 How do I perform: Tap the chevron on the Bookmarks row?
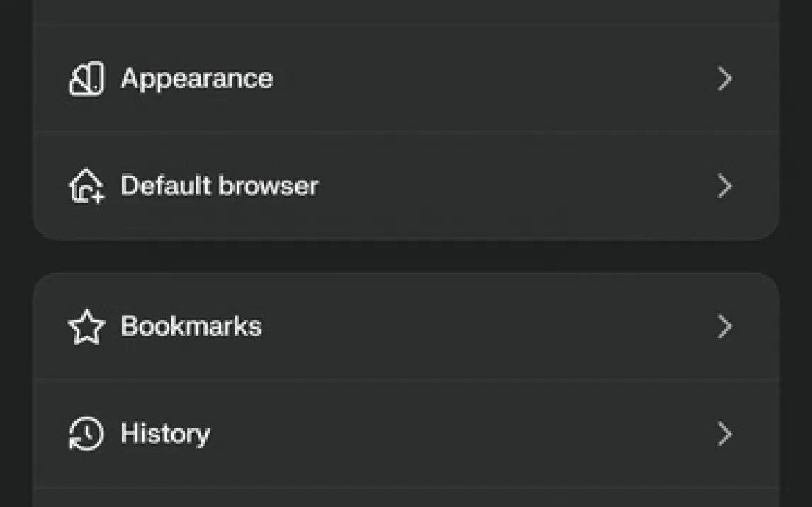click(724, 326)
